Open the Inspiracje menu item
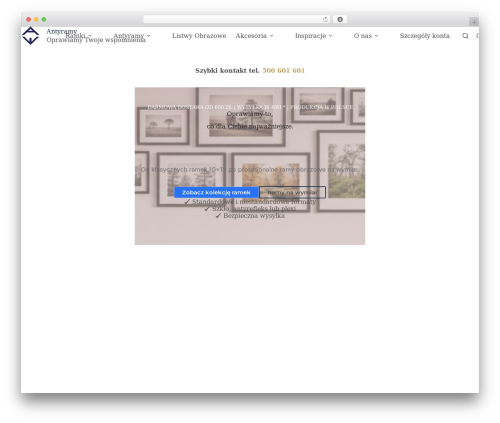The height and width of the screenshot is (423, 500). tap(310, 36)
